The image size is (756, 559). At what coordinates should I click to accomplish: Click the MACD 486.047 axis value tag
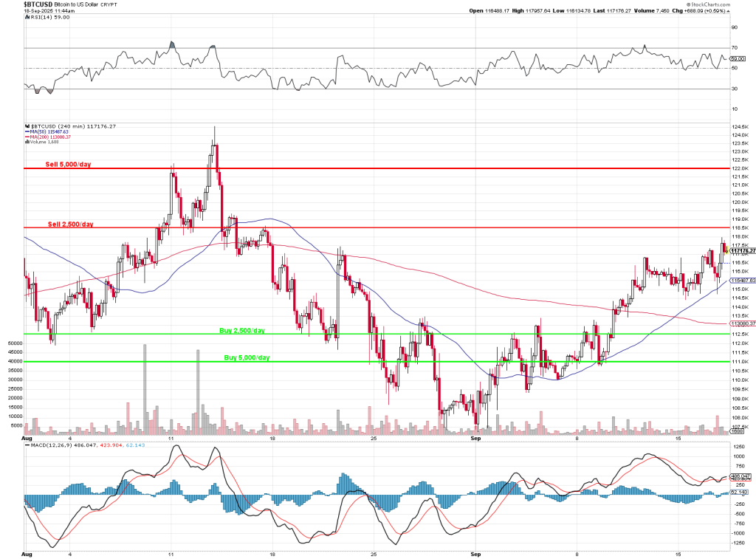click(740, 476)
